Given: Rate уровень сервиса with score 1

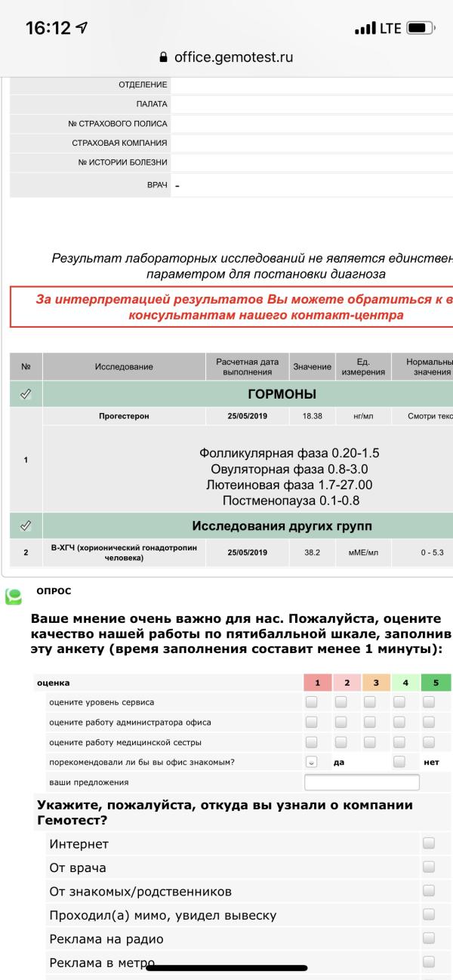Looking at the screenshot, I should 311,702.
